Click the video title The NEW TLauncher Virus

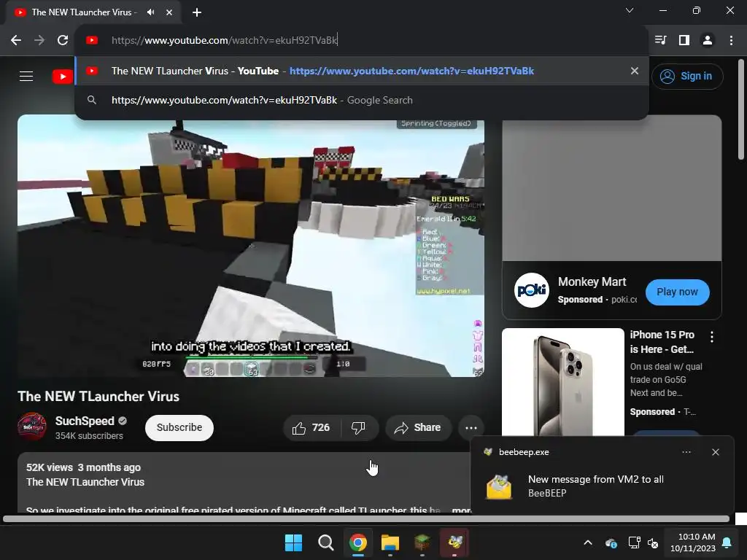(x=98, y=397)
